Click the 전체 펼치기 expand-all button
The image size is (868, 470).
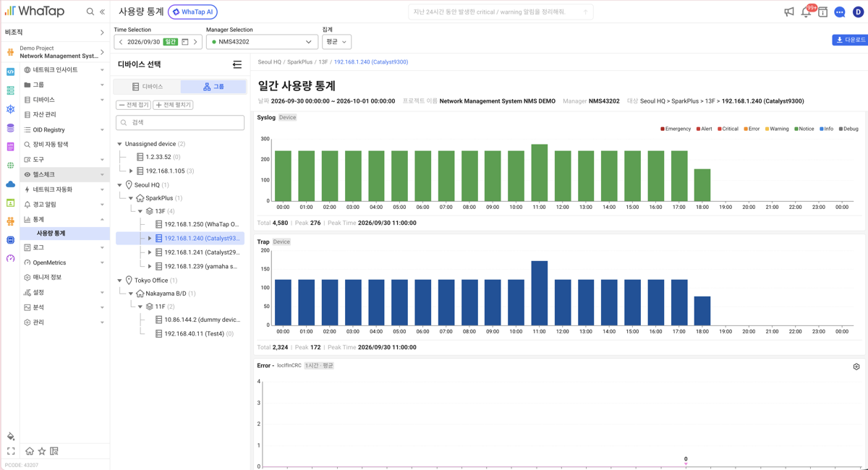tap(174, 105)
